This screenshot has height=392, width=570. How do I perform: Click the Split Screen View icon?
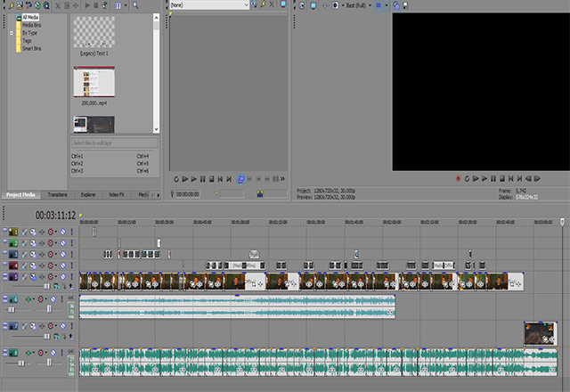coord(336,5)
